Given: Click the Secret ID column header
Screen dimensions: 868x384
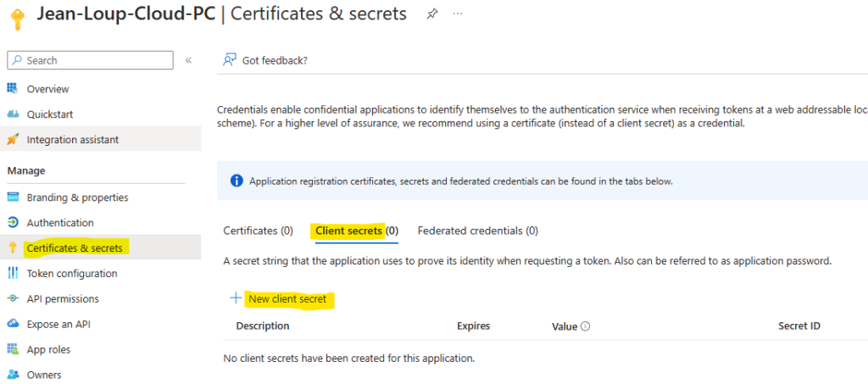Looking at the screenshot, I should pos(798,326).
